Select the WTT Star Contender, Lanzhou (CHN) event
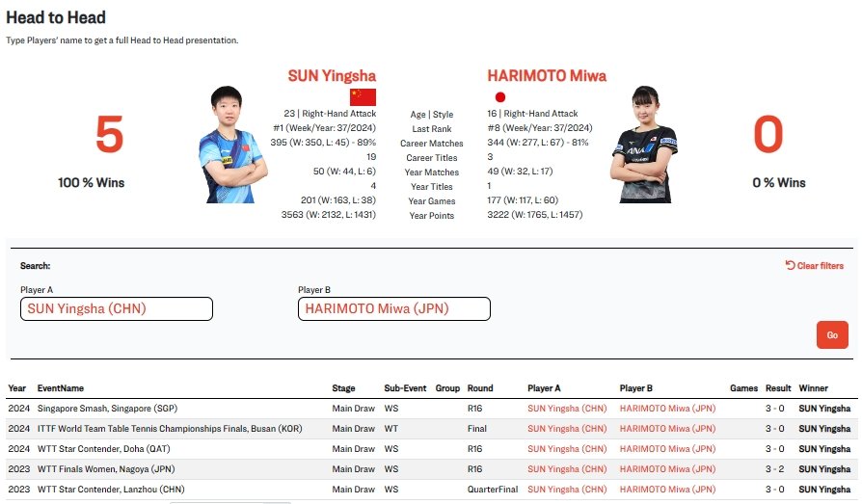Screen dimensions: 862x504 click(111, 490)
